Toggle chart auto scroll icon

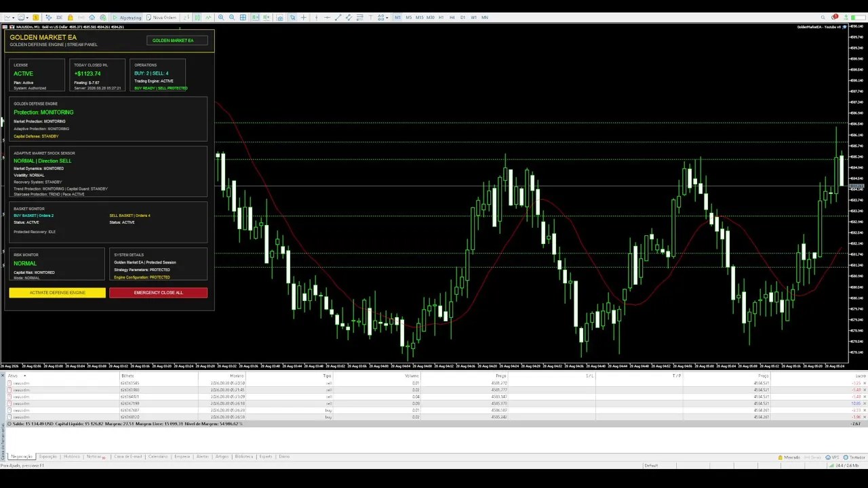click(256, 18)
